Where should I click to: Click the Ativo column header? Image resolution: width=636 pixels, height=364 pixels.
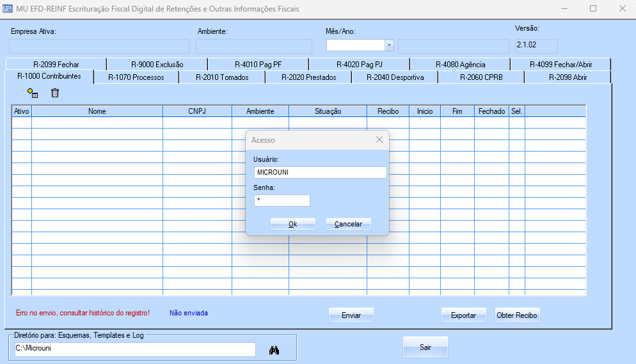[x=22, y=111]
